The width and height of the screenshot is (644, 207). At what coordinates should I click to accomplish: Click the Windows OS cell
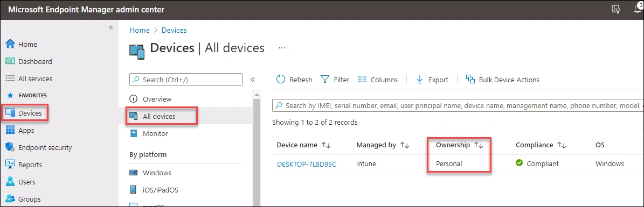tap(610, 164)
